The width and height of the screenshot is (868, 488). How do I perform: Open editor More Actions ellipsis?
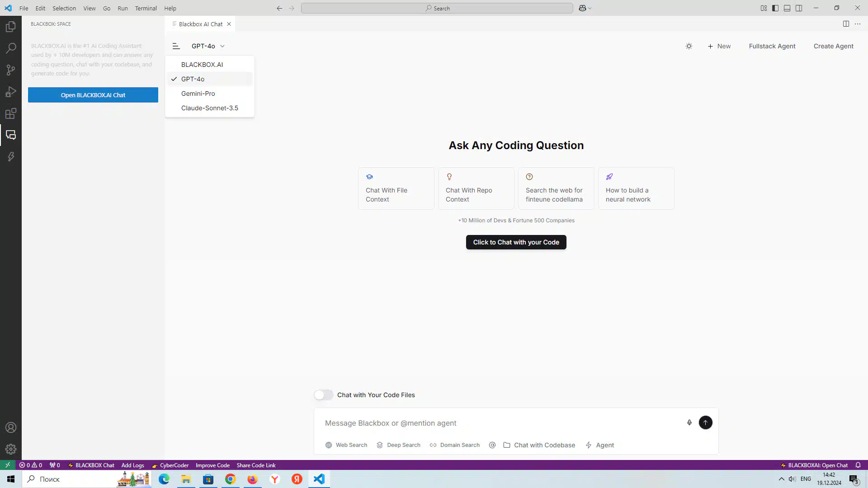click(858, 24)
